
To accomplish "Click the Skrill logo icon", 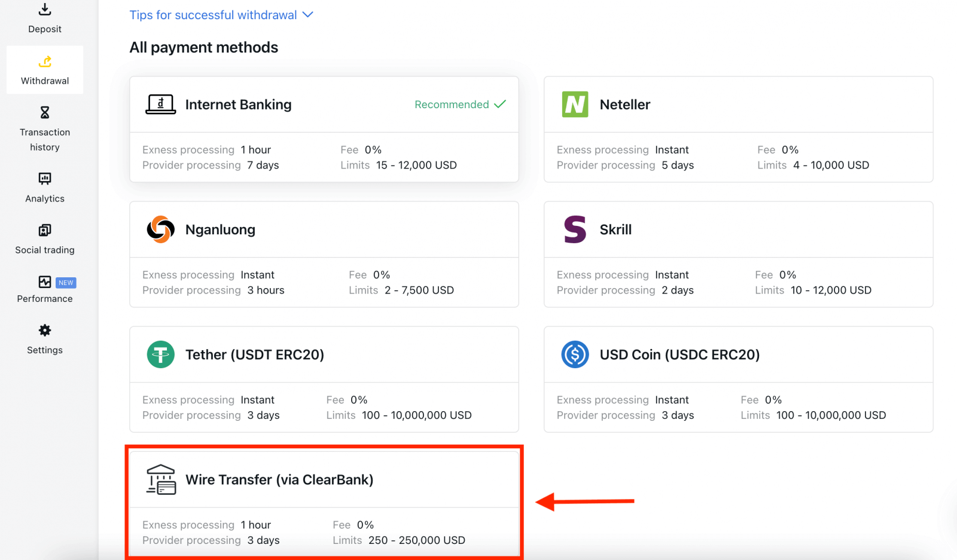I will point(575,229).
